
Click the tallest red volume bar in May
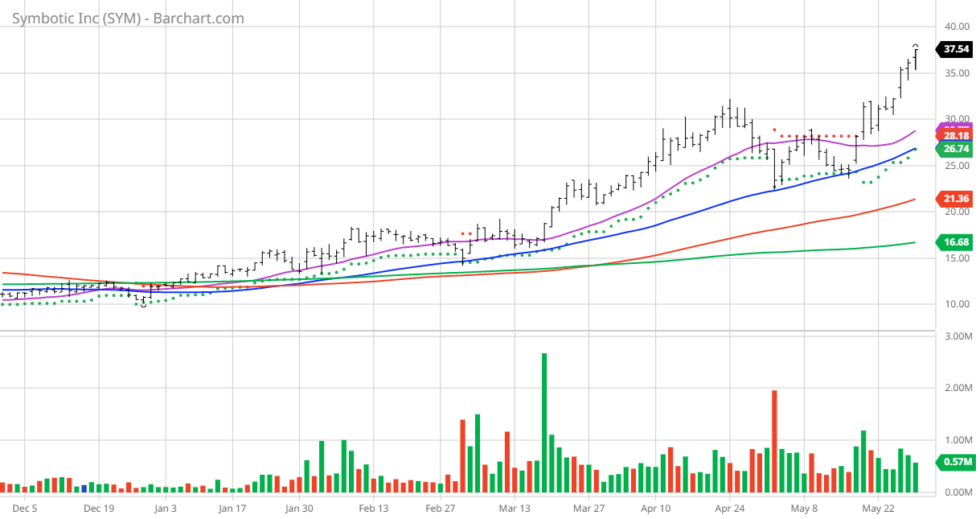point(774,441)
